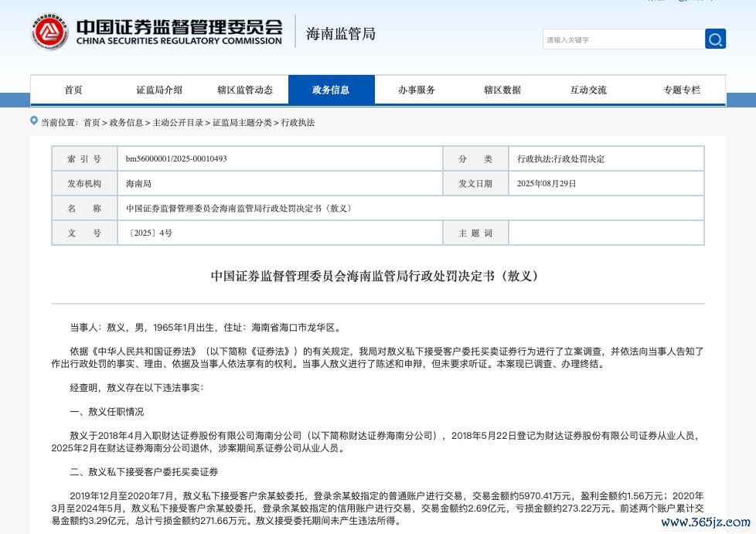Open the 互动交流 navigation tab
The image size is (756, 534).
point(588,90)
